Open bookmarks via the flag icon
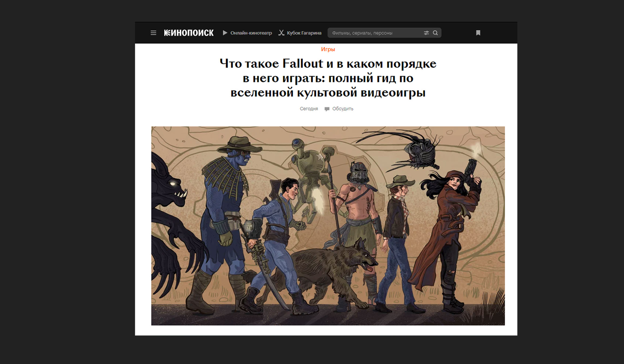 tap(478, 33)
